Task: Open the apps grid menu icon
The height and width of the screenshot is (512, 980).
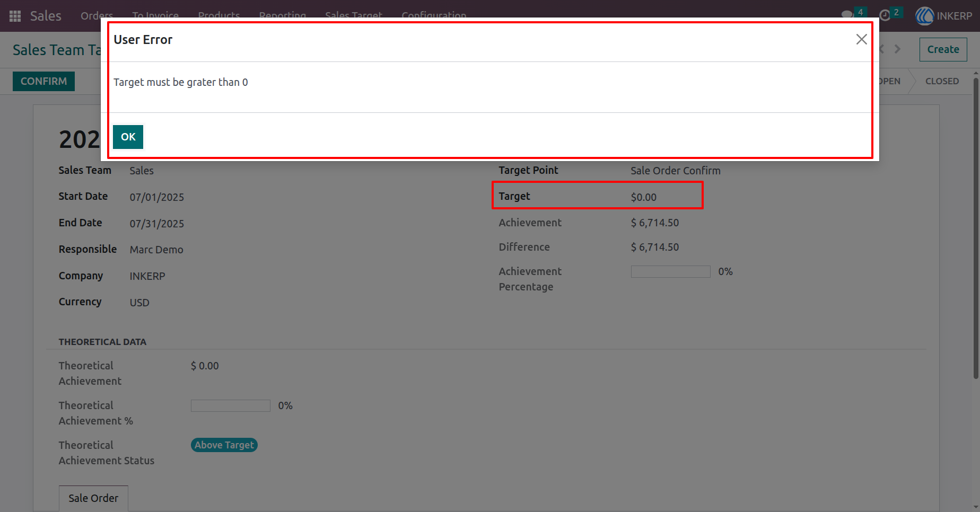Action: coord(15,16)
